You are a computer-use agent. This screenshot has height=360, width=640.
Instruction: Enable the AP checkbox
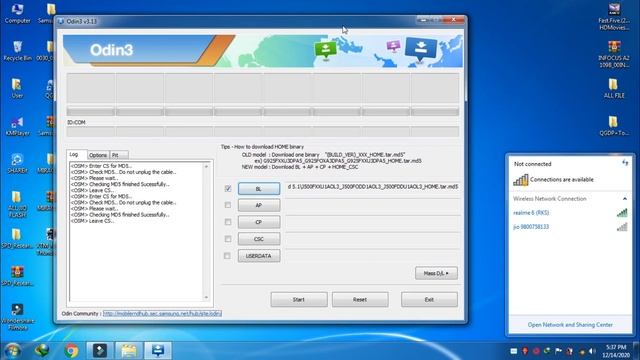[228, 205]
